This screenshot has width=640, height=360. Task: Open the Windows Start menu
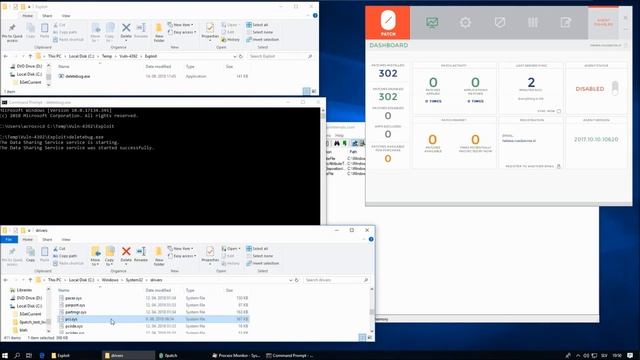tap(5, 356)
